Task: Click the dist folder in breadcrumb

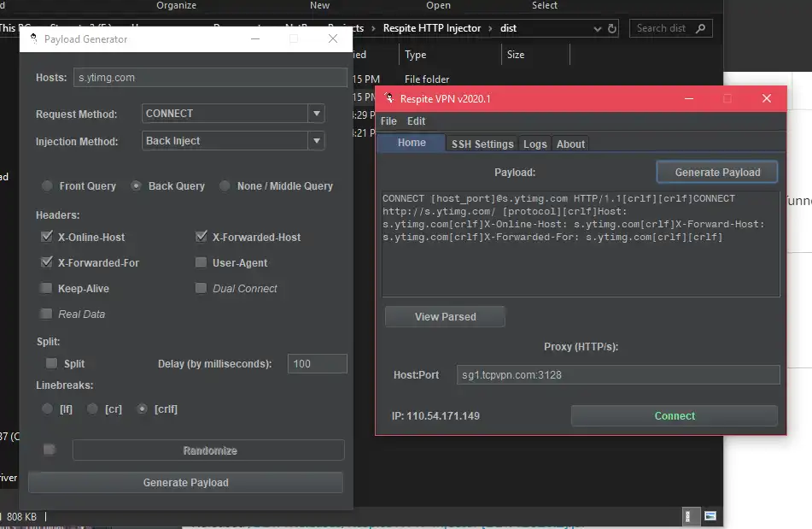Action: [508, 28]
